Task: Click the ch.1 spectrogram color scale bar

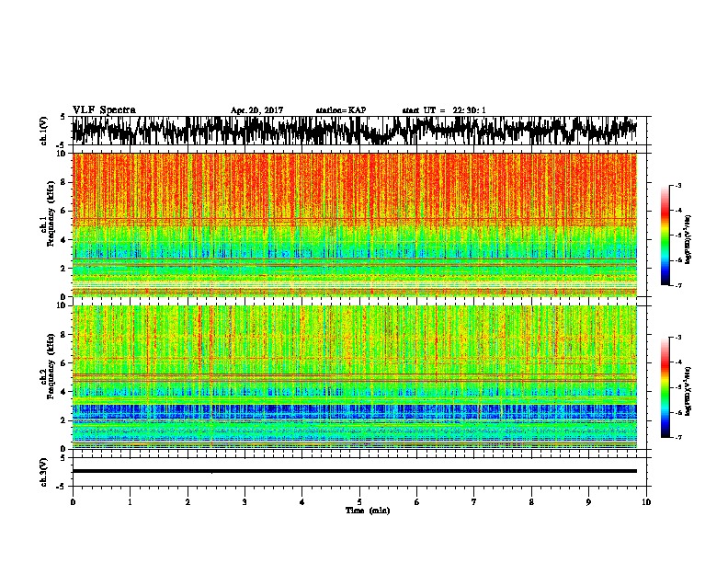Action: tap(665, 236)
